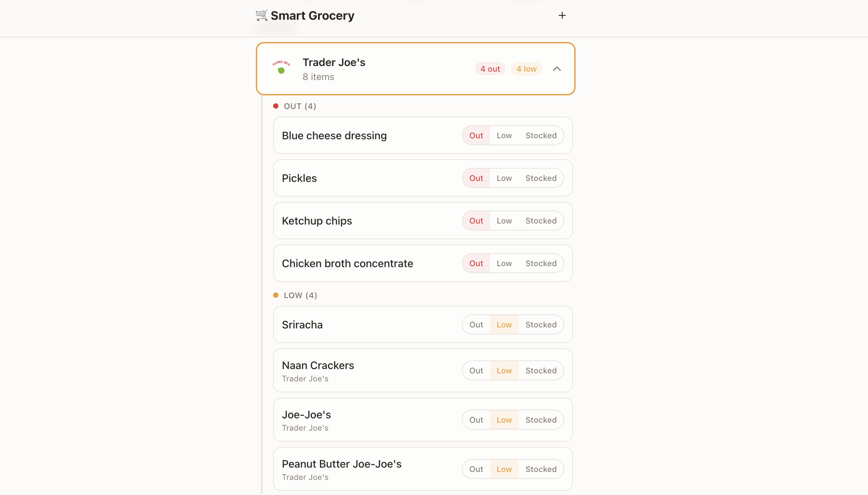The width and height of the screenshot is (868, 495).
Task: Set Joe-Joe's status to Out
Action: (476, 420)
